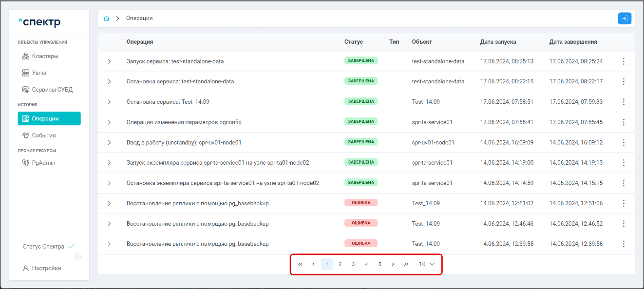Open Кластеры in the sidebar
This screenshot has width=644, height=289.
45,56
